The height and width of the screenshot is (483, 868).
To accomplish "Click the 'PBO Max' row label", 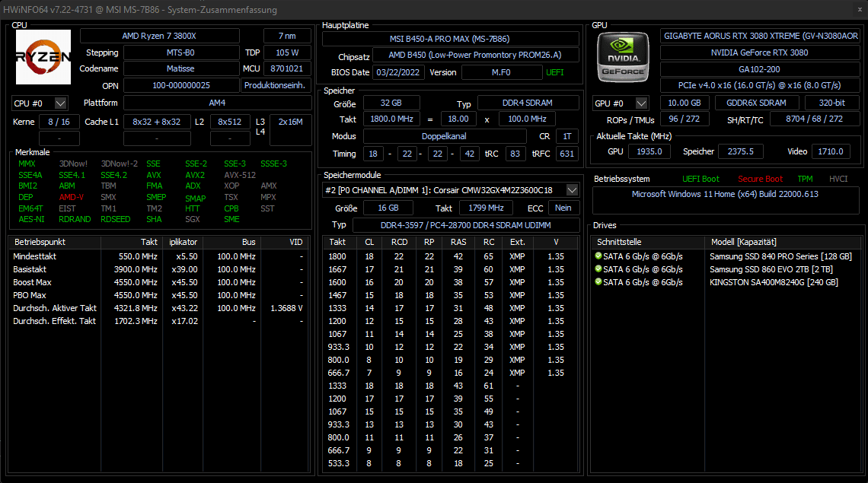I will click(30, 295).
